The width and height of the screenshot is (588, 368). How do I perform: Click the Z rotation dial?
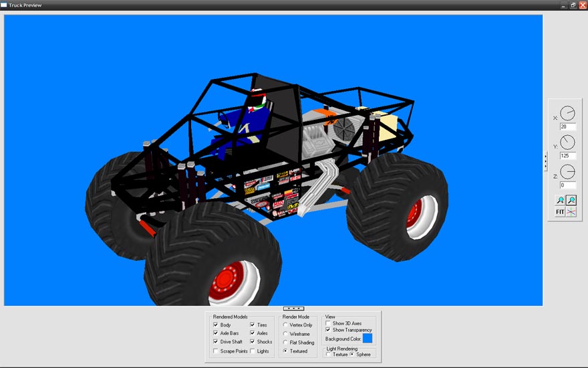coord(567,172)
